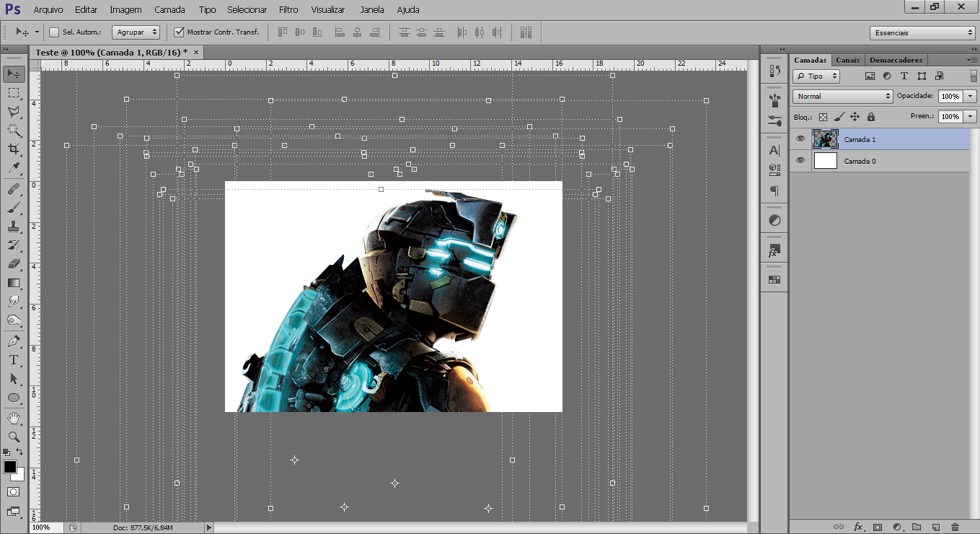Toggle Quick Mask mode

pos(14,491)
